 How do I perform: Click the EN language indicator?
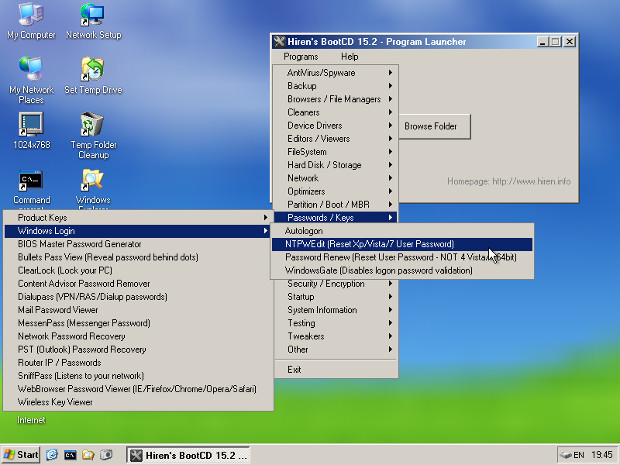point(579,455)
